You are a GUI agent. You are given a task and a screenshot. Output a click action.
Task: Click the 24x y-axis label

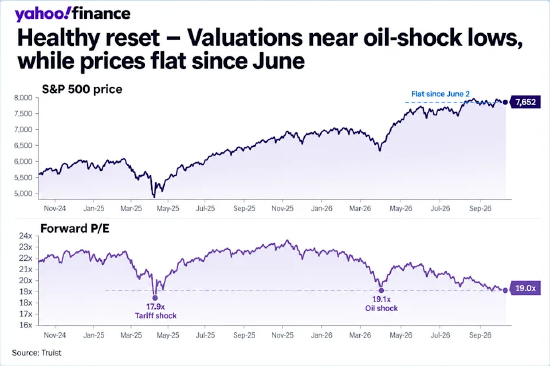click(26, 236)
